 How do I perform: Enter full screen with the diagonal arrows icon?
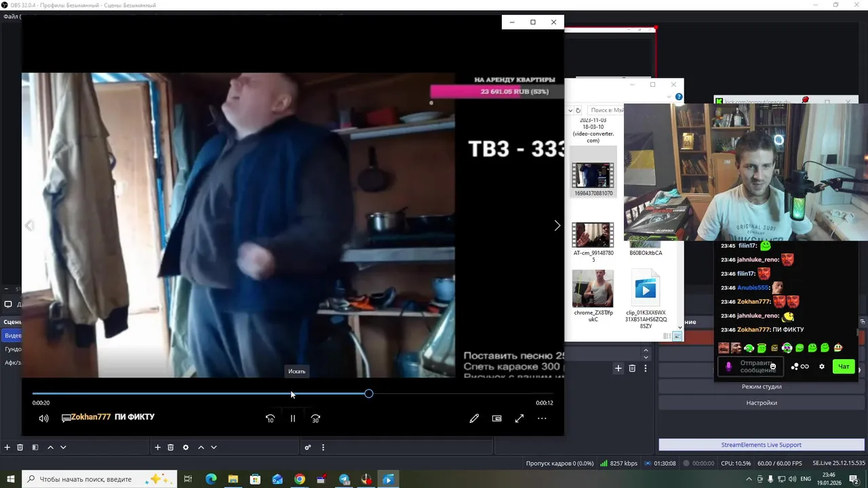coord(519,418)
